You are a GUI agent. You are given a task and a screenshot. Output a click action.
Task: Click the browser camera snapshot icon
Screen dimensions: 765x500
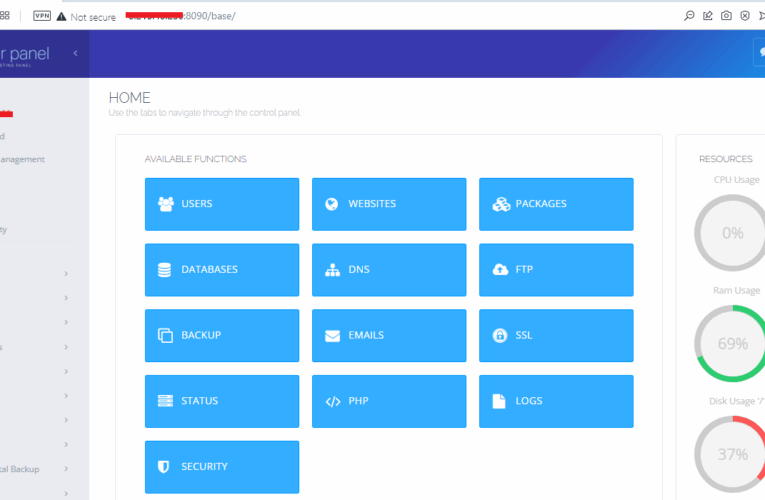tap(726, 16)
